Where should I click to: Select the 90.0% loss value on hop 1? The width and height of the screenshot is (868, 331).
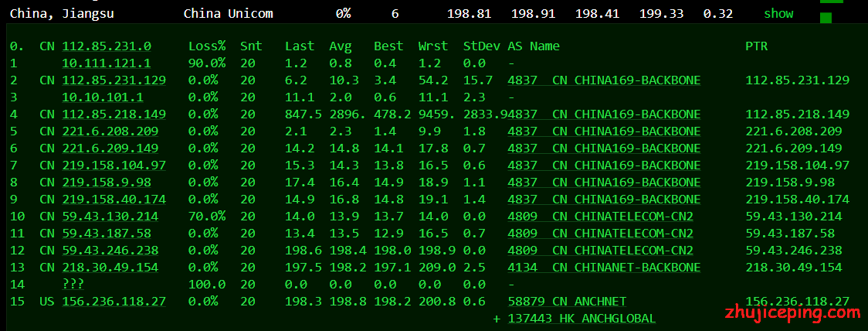coord(207,63)
